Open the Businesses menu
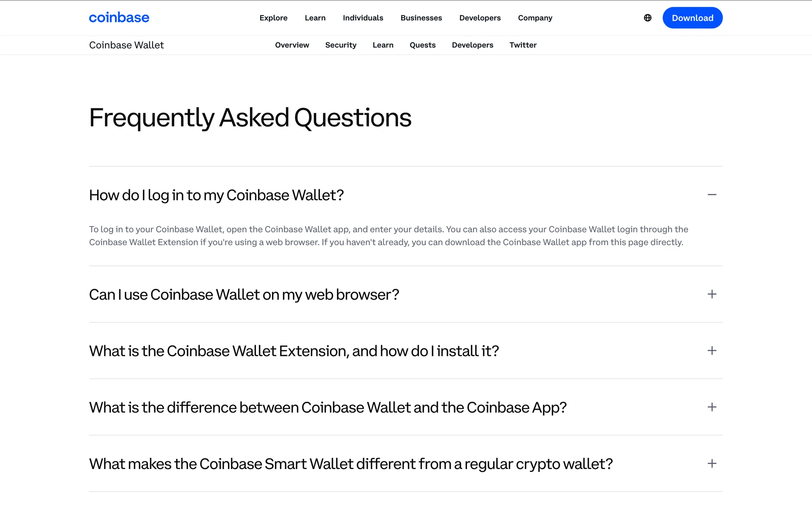 pos(421,18)
